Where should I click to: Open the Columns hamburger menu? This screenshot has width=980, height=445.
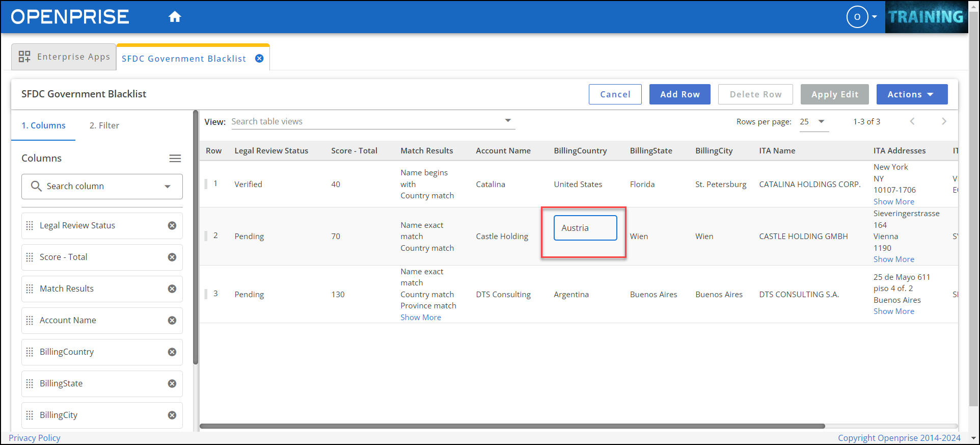click(175, 159)
